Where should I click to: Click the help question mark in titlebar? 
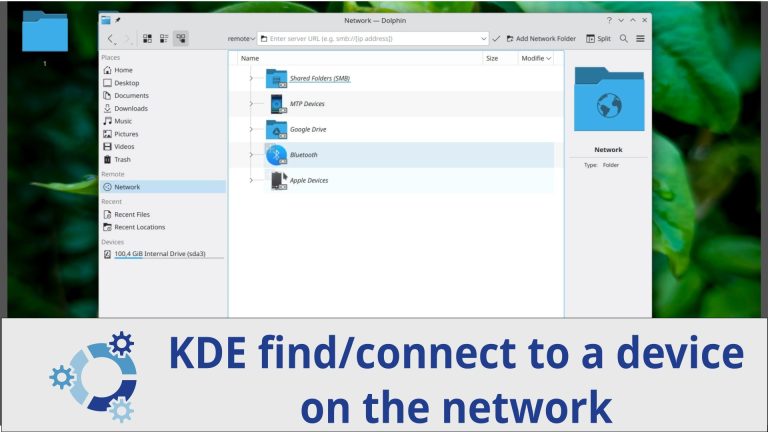click(609, 20)
